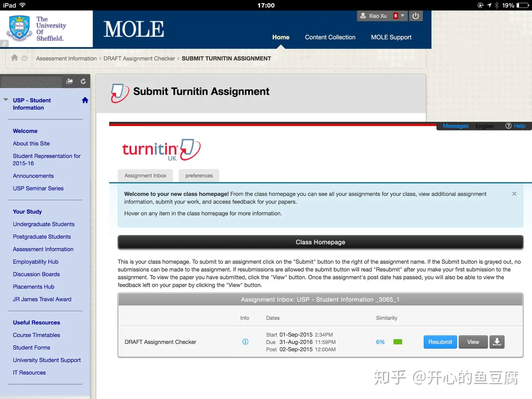Screen dimensions: 532x399
Task: Open Assessment Information in sidebar
Action: [x=43, y=249]
